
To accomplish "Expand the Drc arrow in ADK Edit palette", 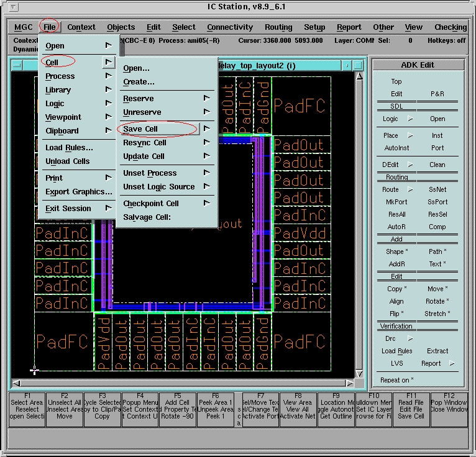I will 410,338.
